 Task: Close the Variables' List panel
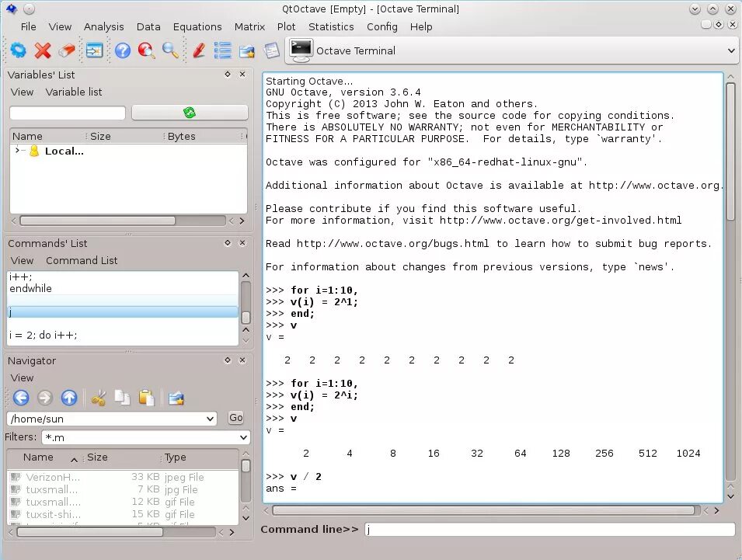point(242,75)
